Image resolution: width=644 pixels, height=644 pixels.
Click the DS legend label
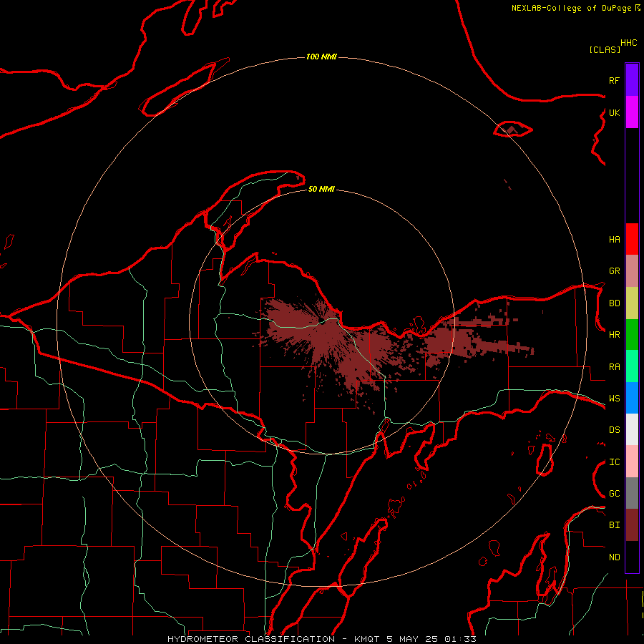click(614, 430)
